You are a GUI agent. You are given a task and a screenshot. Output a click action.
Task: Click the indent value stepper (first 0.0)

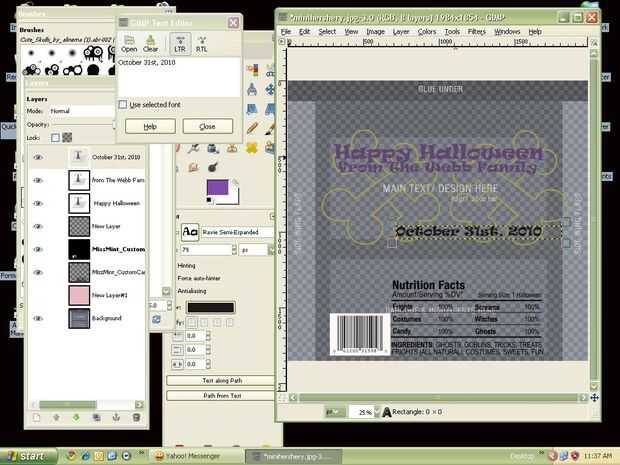[x=208, y=336]
